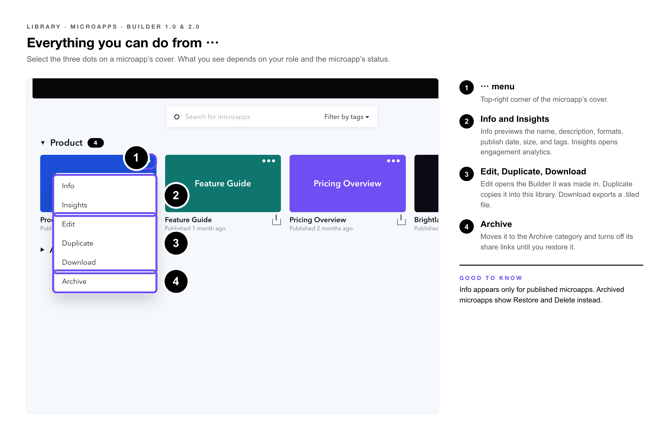Click the Feature Guide title under the cover
Screen dimensions: 670x430
188,220
